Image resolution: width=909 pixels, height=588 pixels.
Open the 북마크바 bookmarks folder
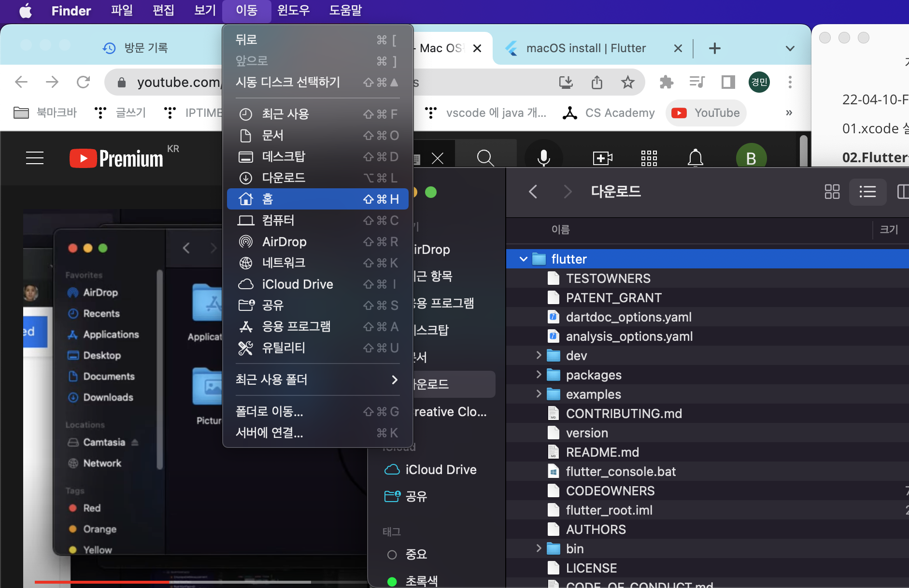44,113
